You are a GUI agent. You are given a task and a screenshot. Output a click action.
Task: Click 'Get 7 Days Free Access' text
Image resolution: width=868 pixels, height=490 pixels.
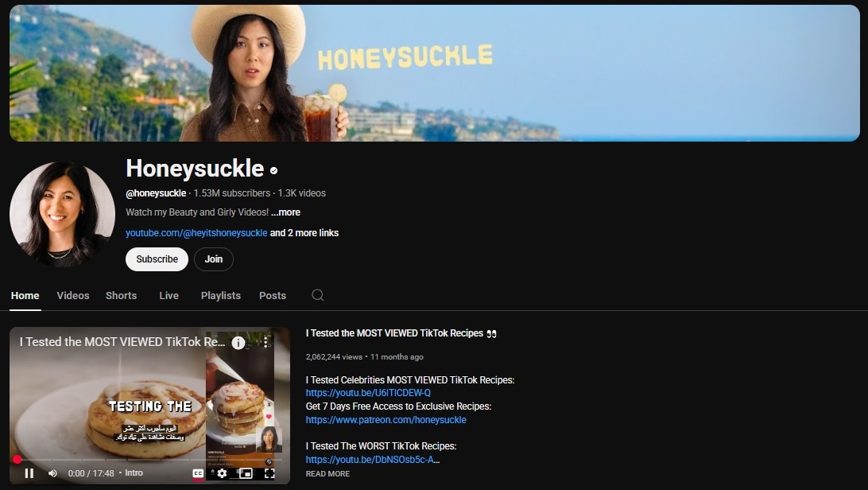pos(352,406)
